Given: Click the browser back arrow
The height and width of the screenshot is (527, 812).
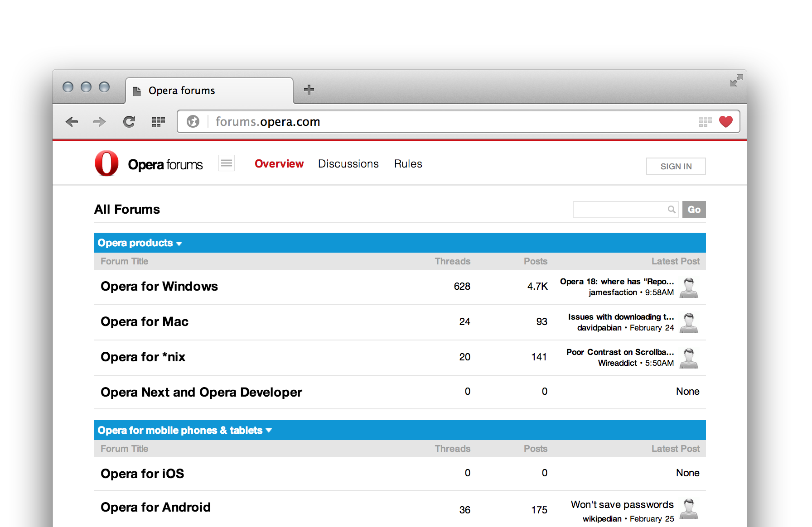Looking at the screenshot, I should [x=72, y=121].
